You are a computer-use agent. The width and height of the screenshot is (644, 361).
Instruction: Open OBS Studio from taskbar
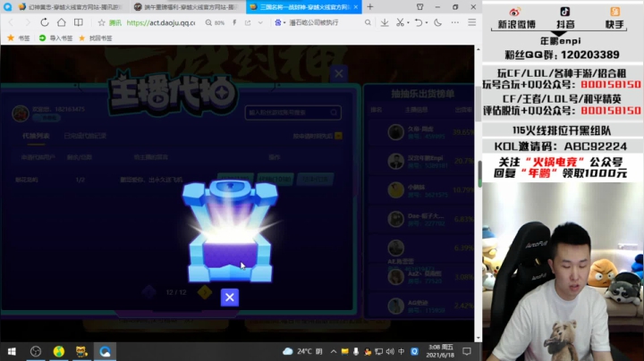pos(36,351)
